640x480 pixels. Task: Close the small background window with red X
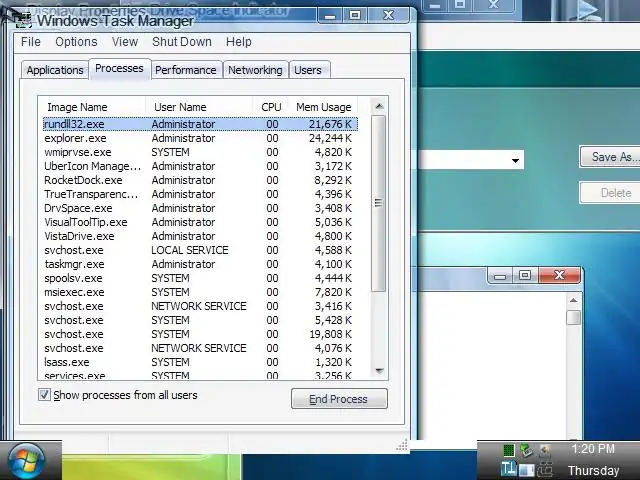point(559,276)
